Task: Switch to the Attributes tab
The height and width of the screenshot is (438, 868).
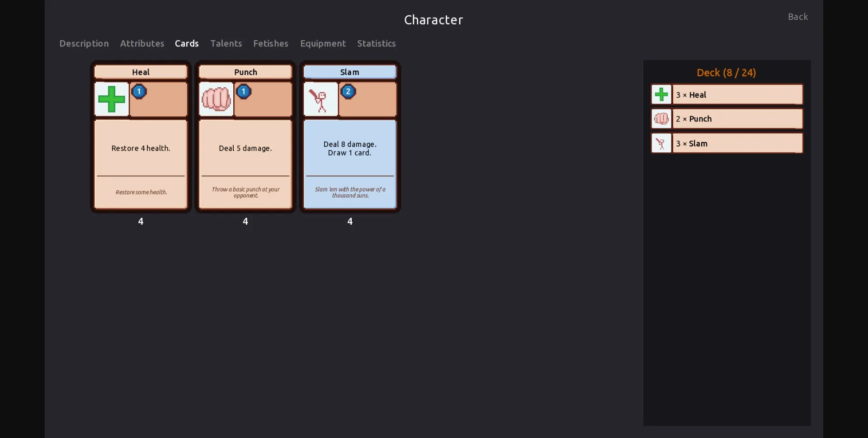Action: coord(142,43)
